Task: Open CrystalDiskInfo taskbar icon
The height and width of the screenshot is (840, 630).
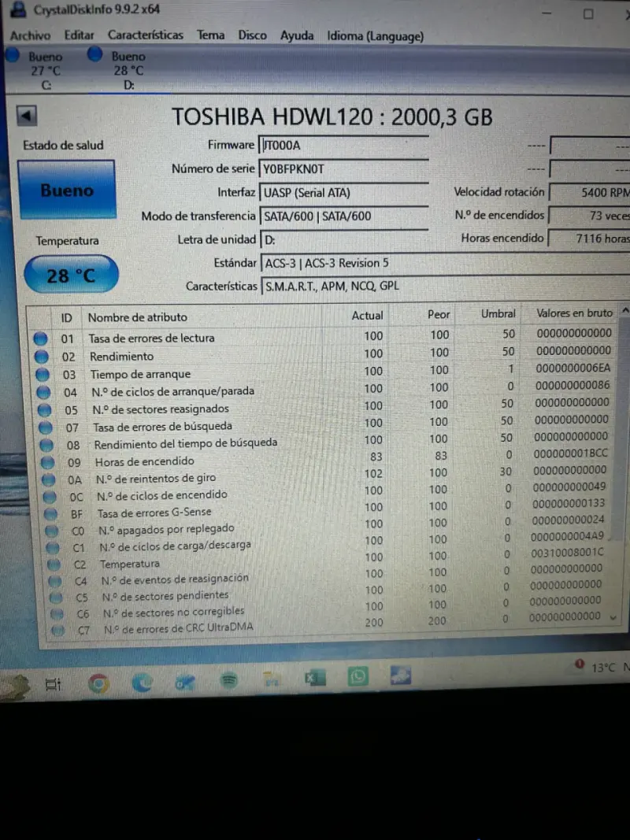Action: [x=401, y=675]
